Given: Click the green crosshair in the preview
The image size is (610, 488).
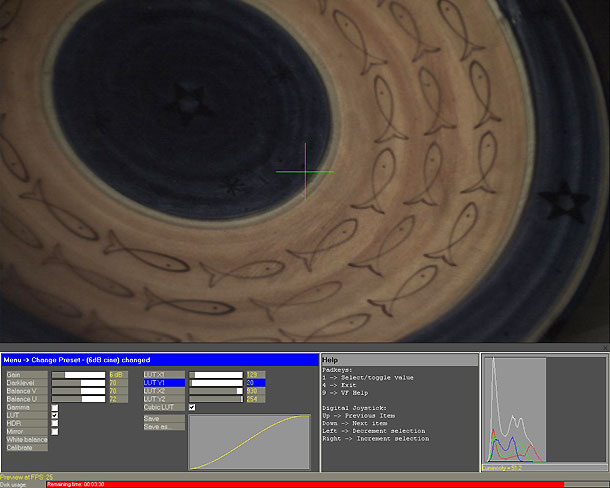Looking at the screenshot, I should [305, 172].
